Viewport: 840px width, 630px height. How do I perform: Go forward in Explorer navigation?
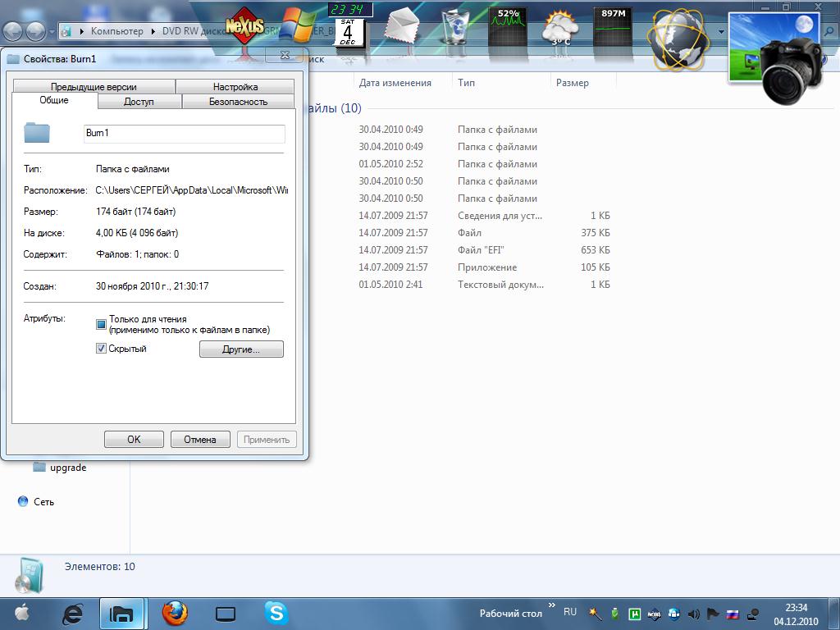[x=36, y=32]
